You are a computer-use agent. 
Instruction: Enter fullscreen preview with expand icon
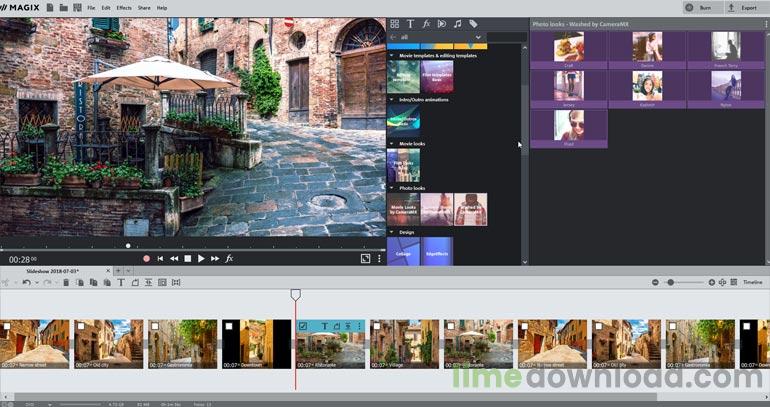tap(365, 258)
